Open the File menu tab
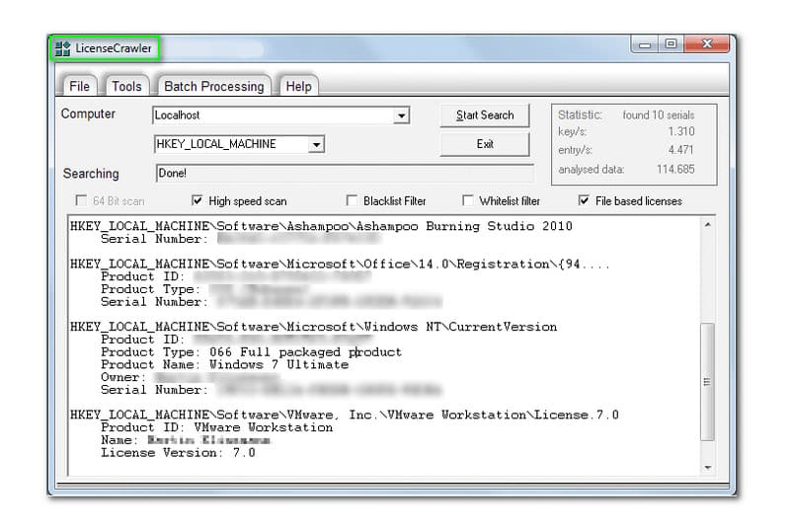The width and height of the screenshot is (790, 532). tap(79, 86)
